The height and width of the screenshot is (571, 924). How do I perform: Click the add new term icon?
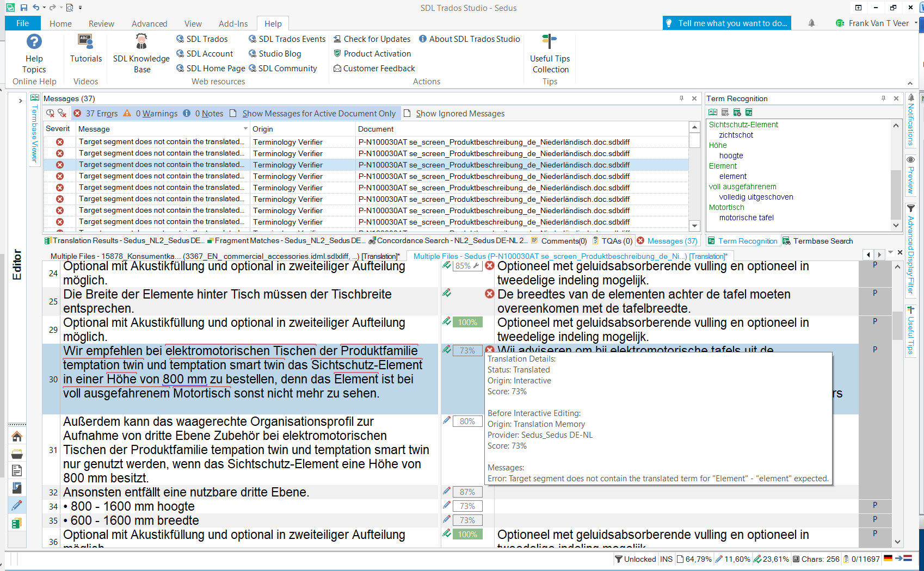click(725, 113)
